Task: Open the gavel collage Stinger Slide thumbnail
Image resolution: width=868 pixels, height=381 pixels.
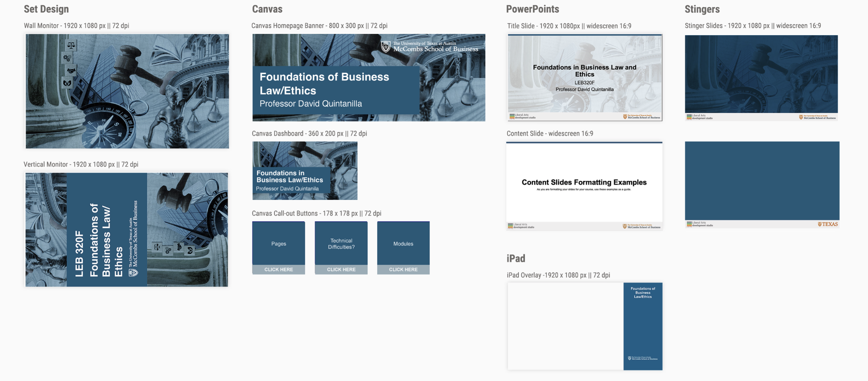Action: coord(761,75)
